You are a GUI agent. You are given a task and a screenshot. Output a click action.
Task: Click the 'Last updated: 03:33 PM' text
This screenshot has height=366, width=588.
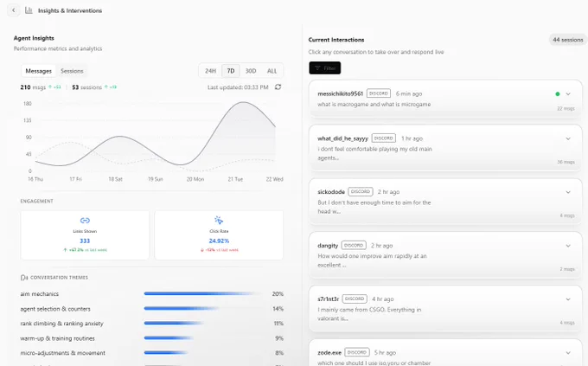click(238, 87)
